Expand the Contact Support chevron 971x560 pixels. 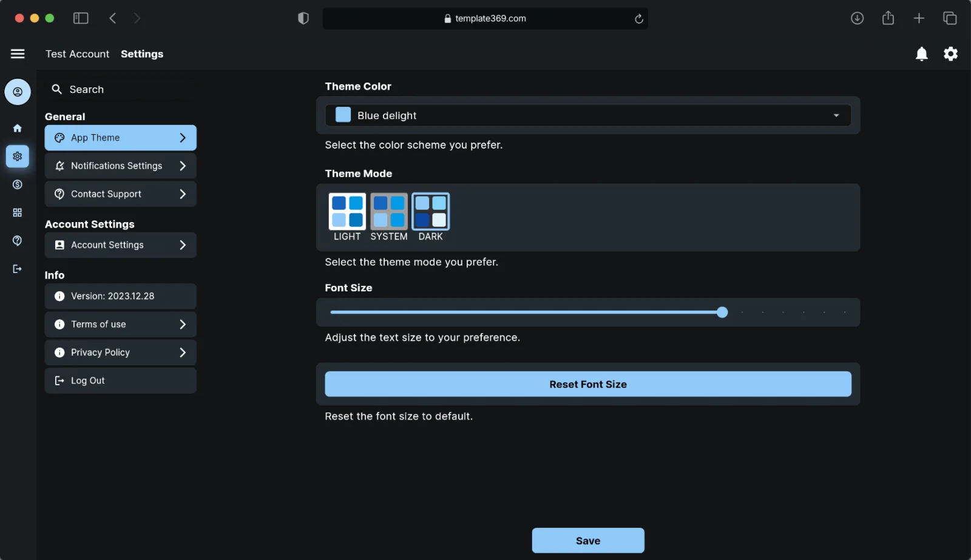click(183, 194)
